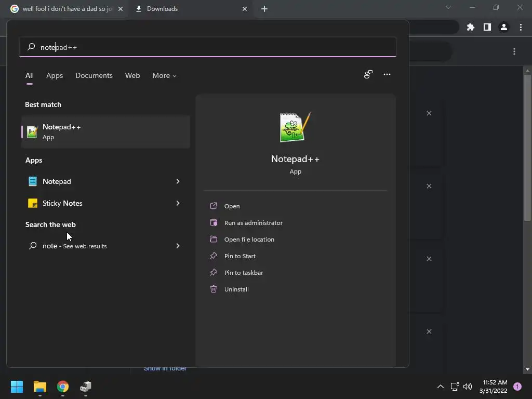Switch to the Apps search tab
This screenshot has height=399, width=532.
tap(55, 76)
